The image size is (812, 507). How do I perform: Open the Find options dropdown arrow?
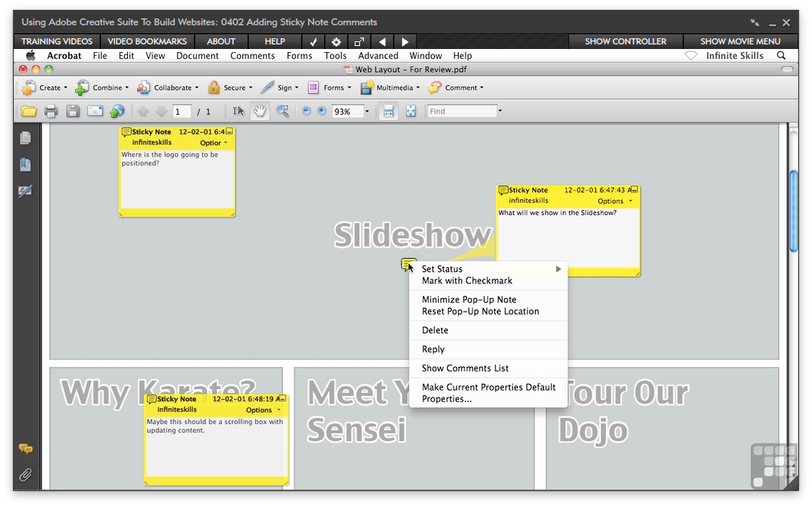click(499, 111)
